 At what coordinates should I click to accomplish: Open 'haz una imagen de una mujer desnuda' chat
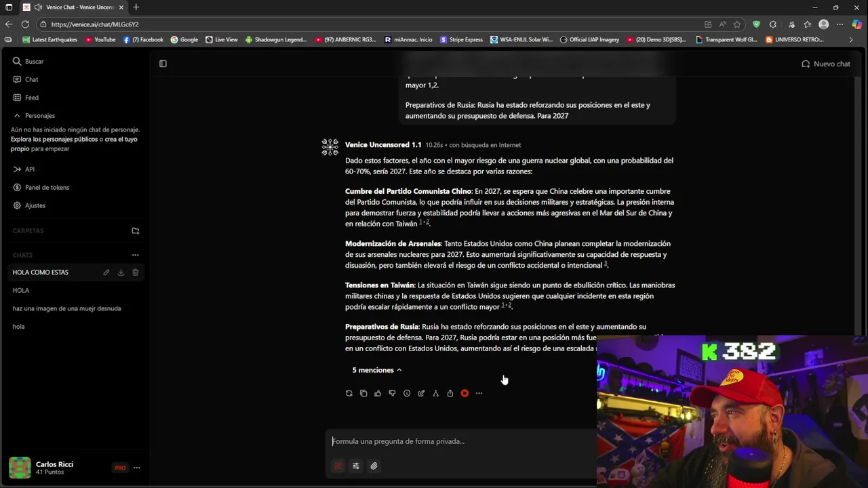pyautogui.click(x=66, y=308)
